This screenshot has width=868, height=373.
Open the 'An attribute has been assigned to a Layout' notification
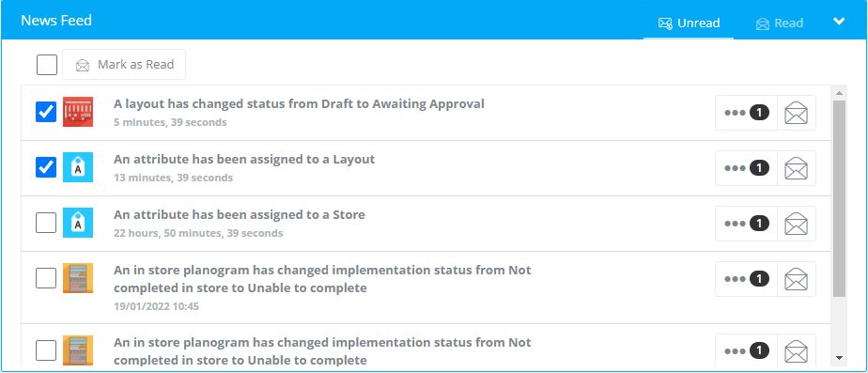(244, 160)
